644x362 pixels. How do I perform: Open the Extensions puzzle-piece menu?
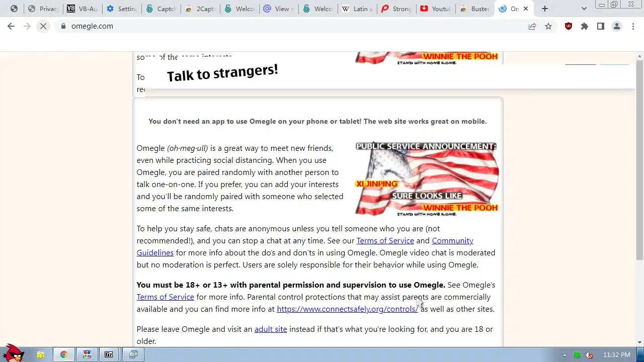585,26
